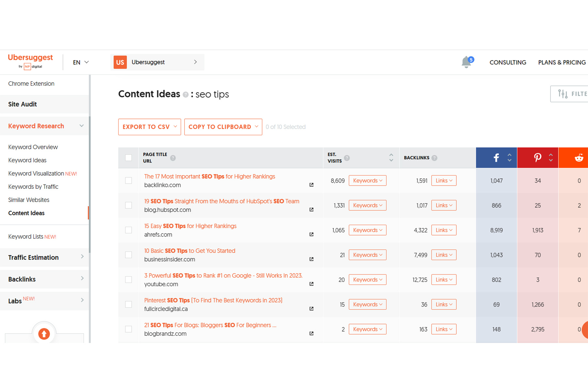The width and height of the screenshot is (588, 392).
Task: Click help icon next to Content Ideas title
Action: point(186,95)
